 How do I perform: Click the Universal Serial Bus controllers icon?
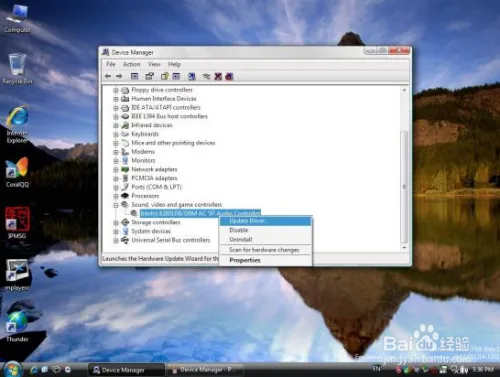coord(125,240)
